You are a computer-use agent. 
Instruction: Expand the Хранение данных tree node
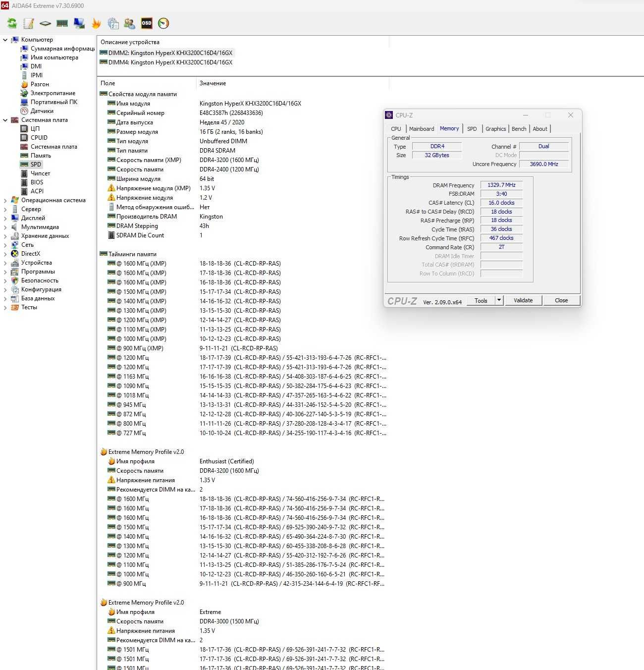[x=5, y=236]
